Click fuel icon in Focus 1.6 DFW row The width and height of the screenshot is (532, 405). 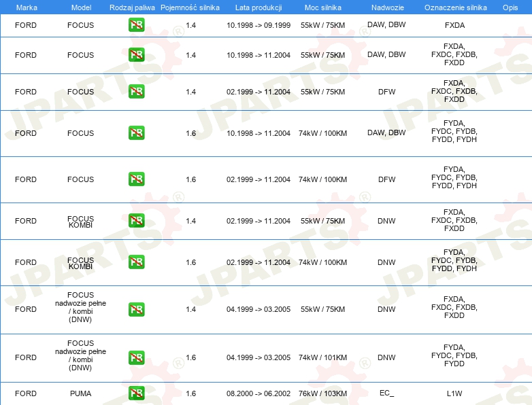(x=136, y=179)
